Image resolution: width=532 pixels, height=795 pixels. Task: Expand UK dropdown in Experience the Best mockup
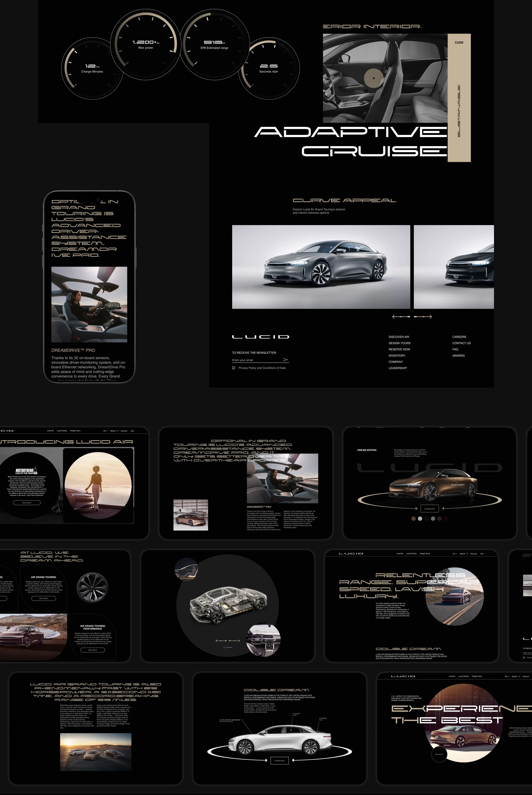point(507,677)
